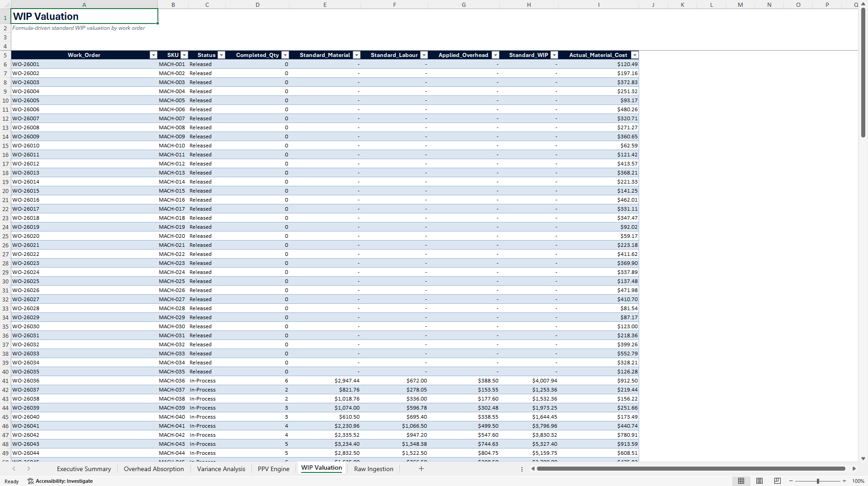Click zoom out minus button

(x=791, y=481)
